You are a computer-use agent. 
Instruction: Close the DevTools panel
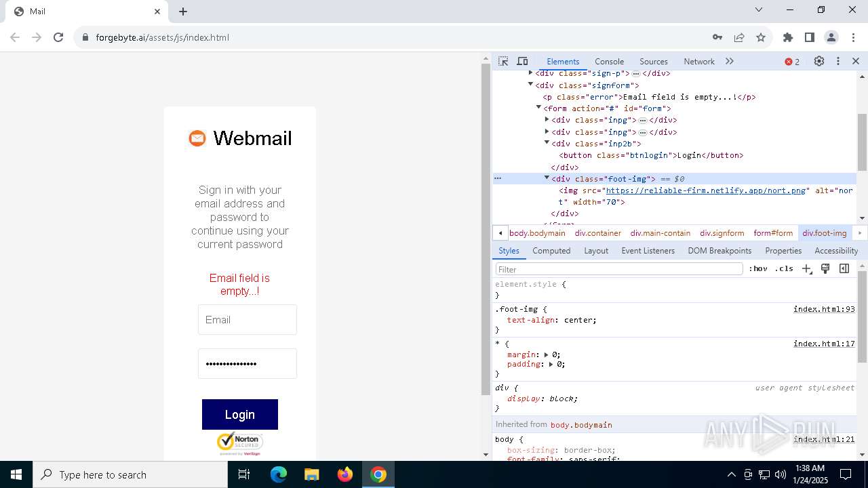pyautogui.click(x=856, y=61)
